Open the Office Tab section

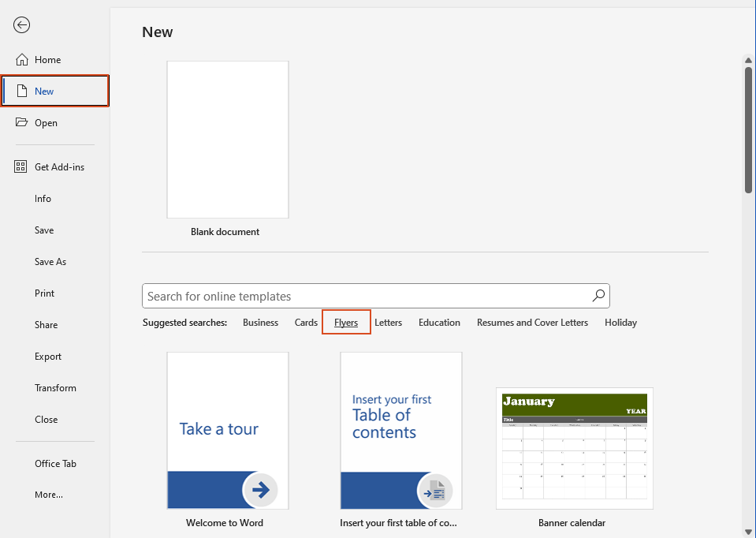[x=55, y=463]
